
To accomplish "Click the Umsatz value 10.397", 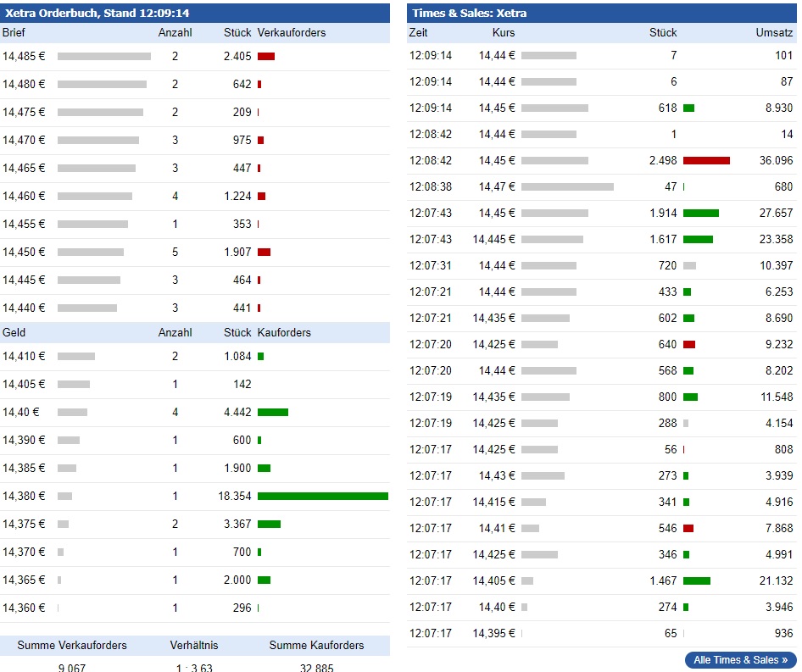I will pyautogui.click(x=776, y=265).
